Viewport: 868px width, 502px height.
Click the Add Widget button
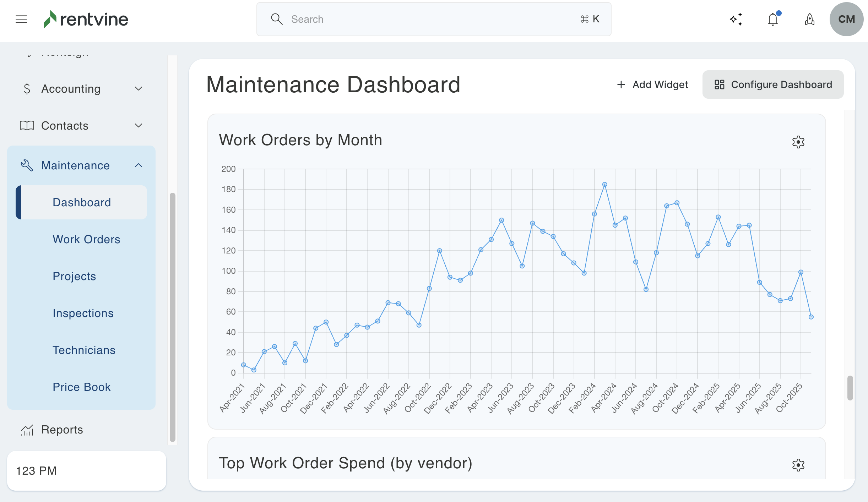[652, 84]
